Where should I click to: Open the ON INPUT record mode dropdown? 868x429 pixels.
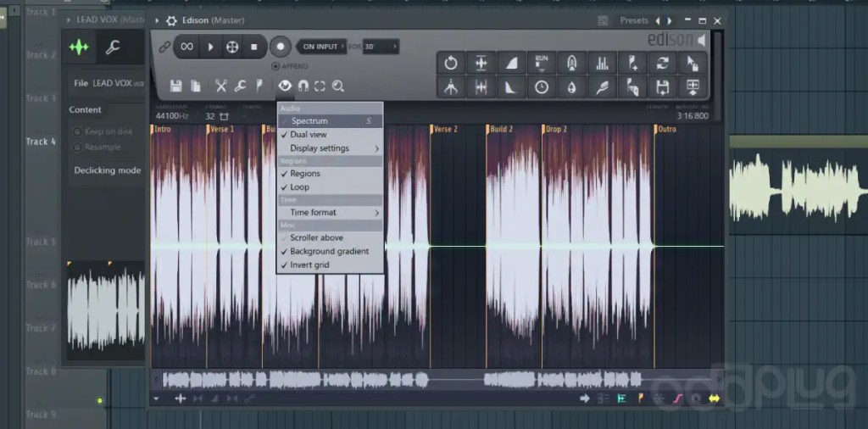(x=321, y=47)
